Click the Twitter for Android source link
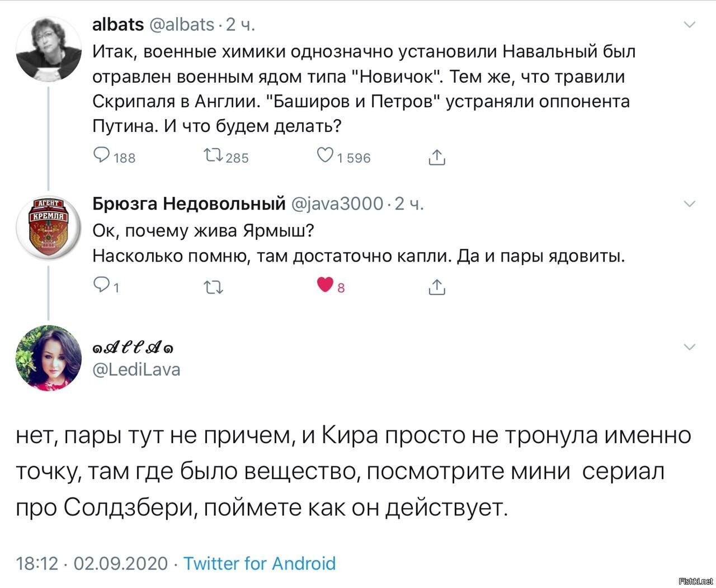 [x=260, y=563]
